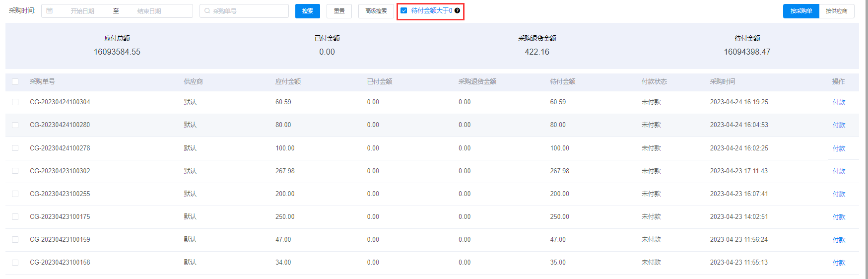Open 高级搜索 advanced search options
This screenshot has width=868, height=279.
click(376, 11)
